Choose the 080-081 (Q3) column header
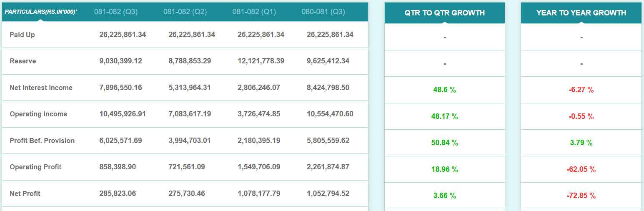This screenshot has height=211, width=644. click(x=323, y=12)
